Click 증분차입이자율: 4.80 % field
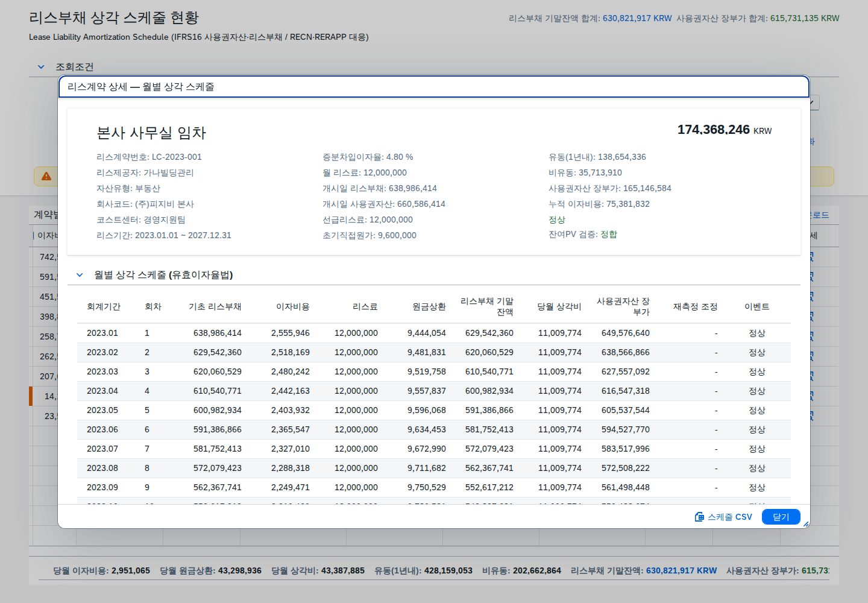868x603 pixels. point(368,157)
